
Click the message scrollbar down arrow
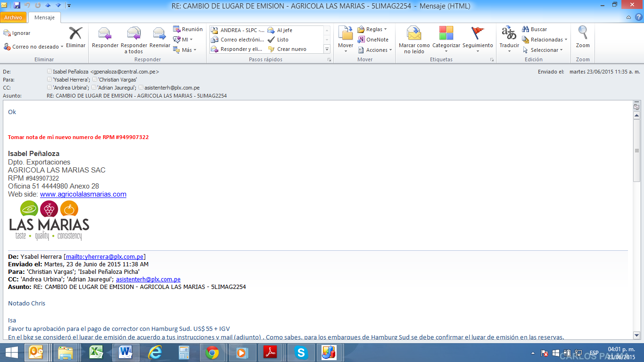tap(636, 335)
